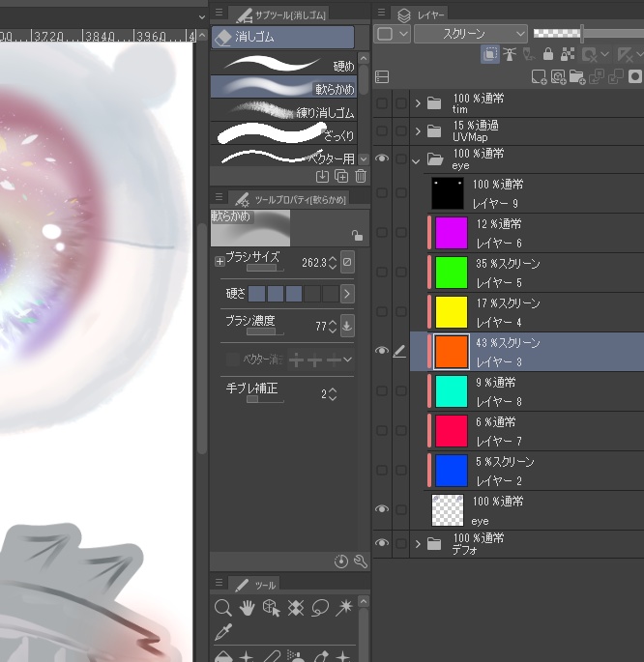Select the Auto select wand tool

click(344, 608)
